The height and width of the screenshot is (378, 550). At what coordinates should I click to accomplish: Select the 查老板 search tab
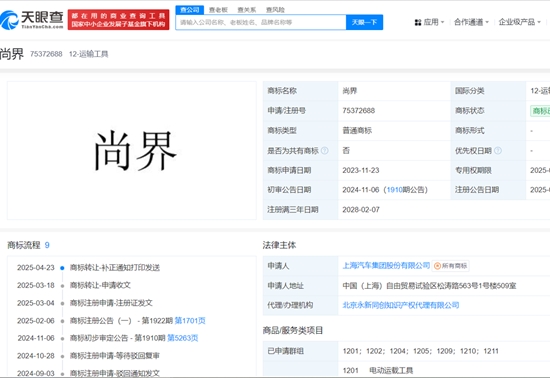click(218, 10)
